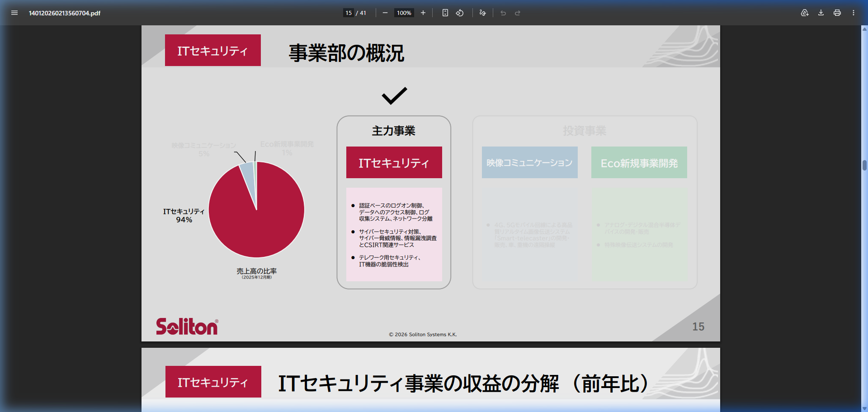Save the PDF to Google Drive
The width and height of the screenshot is (868, 412).
(x=805, y=13)
